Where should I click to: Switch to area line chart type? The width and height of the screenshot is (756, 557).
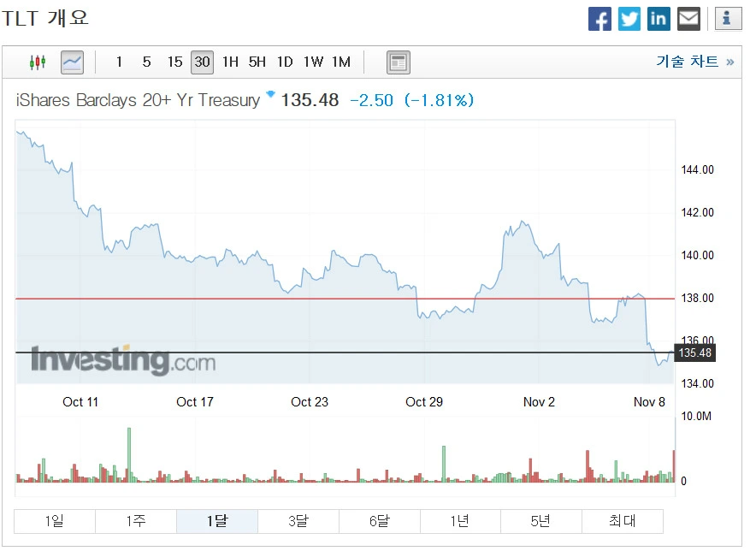coord(73,62)
